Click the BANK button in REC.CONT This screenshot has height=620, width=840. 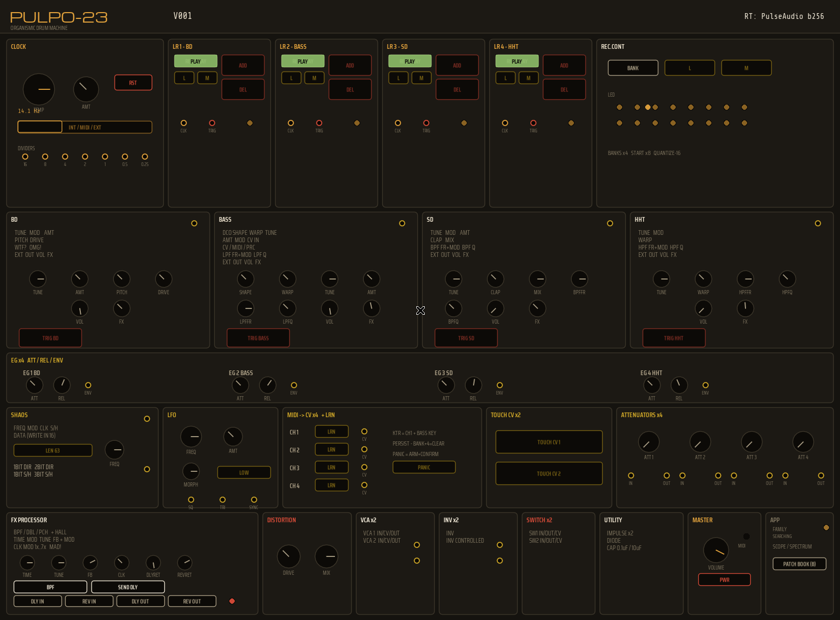pyautogui.click(x=633, y=68)
